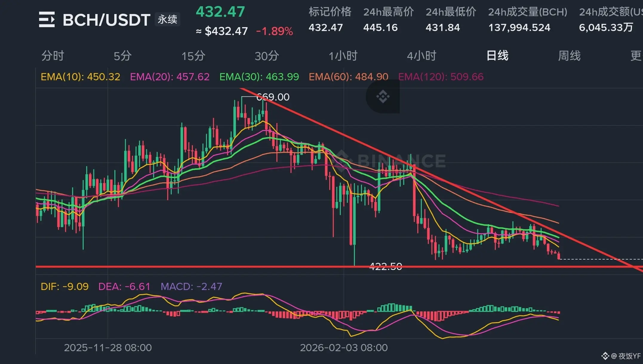The height and width of the screenshot is (364, 643).
Task: Select the 分时 timeframe tab
Action: coord(53,56)
